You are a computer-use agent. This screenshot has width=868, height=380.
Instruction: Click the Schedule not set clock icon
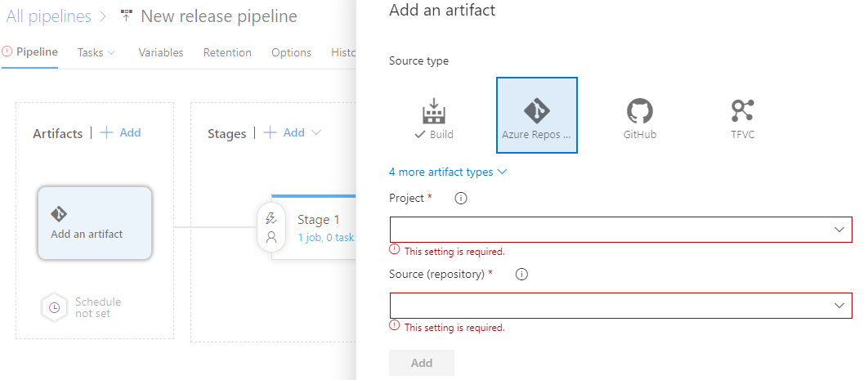(54, 307)
